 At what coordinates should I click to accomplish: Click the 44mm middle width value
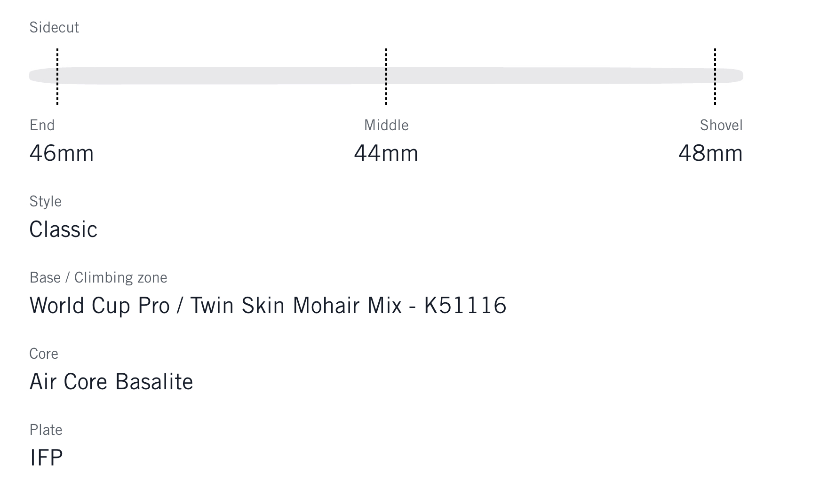(x=386, y=153)
